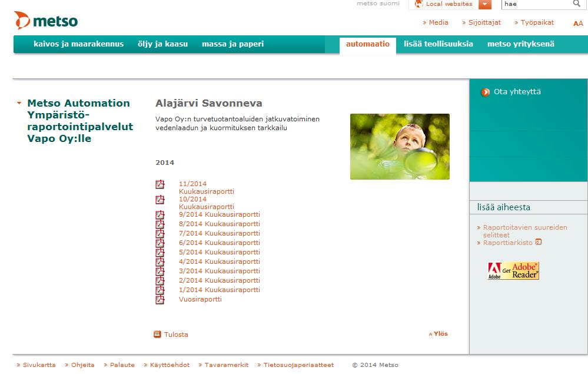Viewport: 588px width, 374px height.
Task: Click PDF icon beside 5/2014 Kuukausiraportti
Action: click(x=160, y=253)
